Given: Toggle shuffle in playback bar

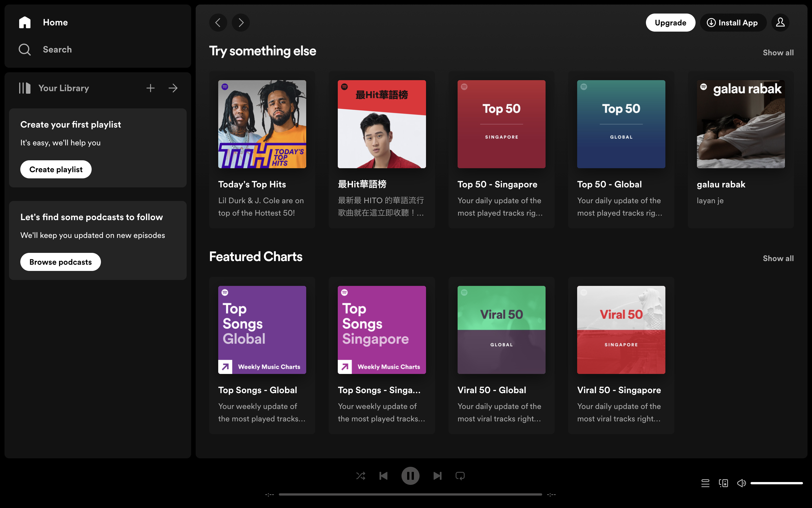Looking at the screenshot, I should pos(361,476).
